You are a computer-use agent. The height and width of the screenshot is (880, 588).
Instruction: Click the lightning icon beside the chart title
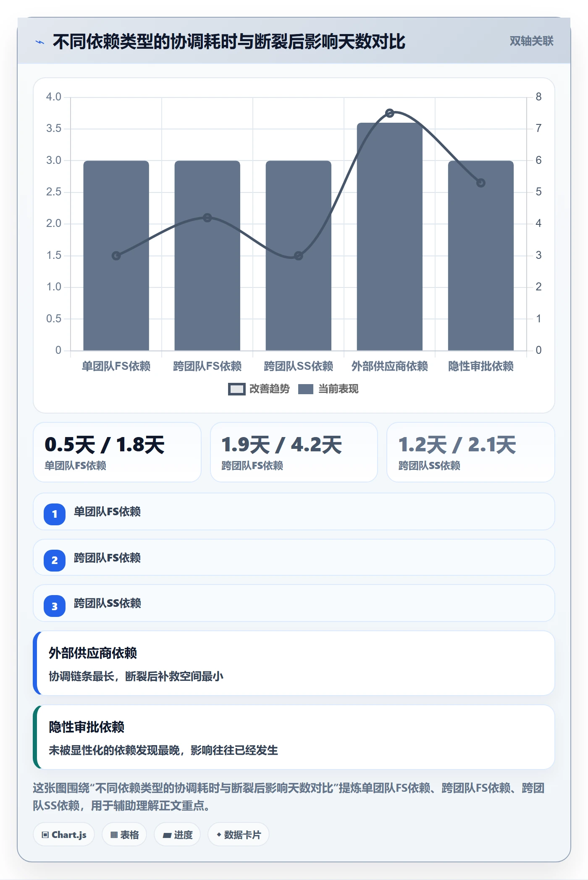click(x=40, y=42)
